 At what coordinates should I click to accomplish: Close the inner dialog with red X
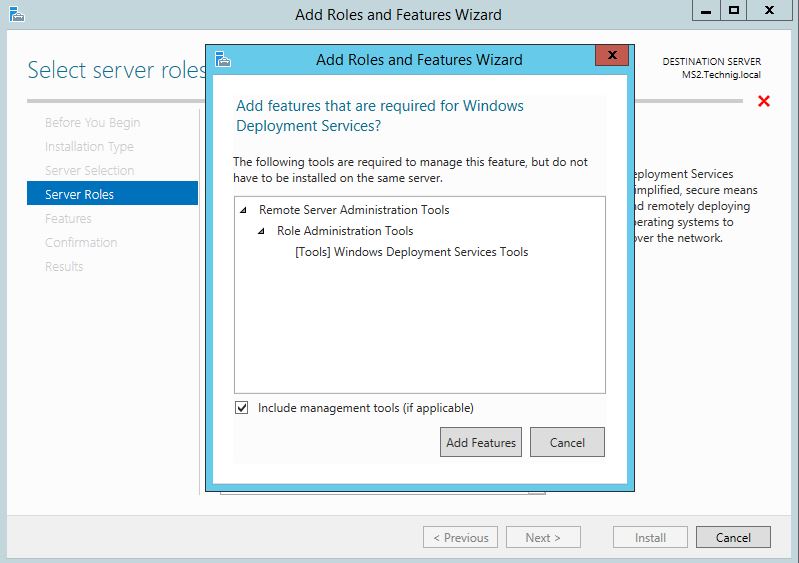(612, 55)
